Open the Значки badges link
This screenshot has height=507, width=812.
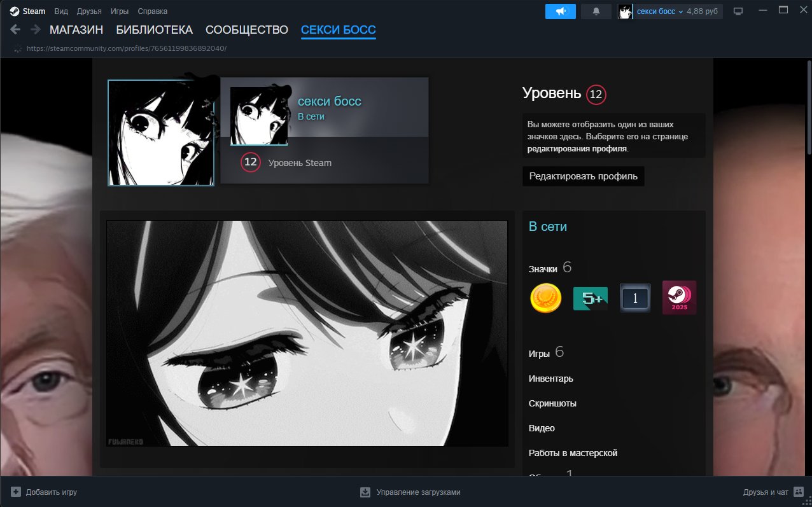543,270
